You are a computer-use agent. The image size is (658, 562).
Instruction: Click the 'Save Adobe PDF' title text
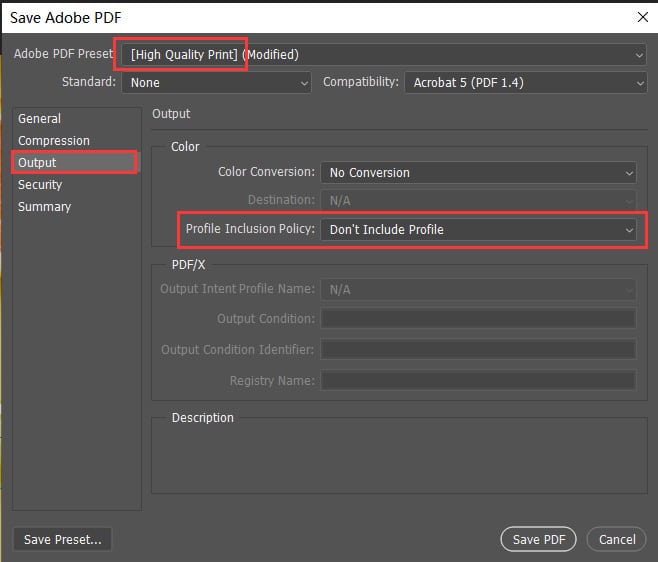65,18
